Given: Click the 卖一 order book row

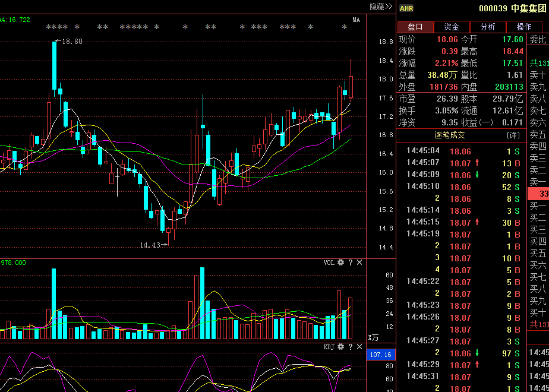Looking at the screenshot, I should (538, 182).
